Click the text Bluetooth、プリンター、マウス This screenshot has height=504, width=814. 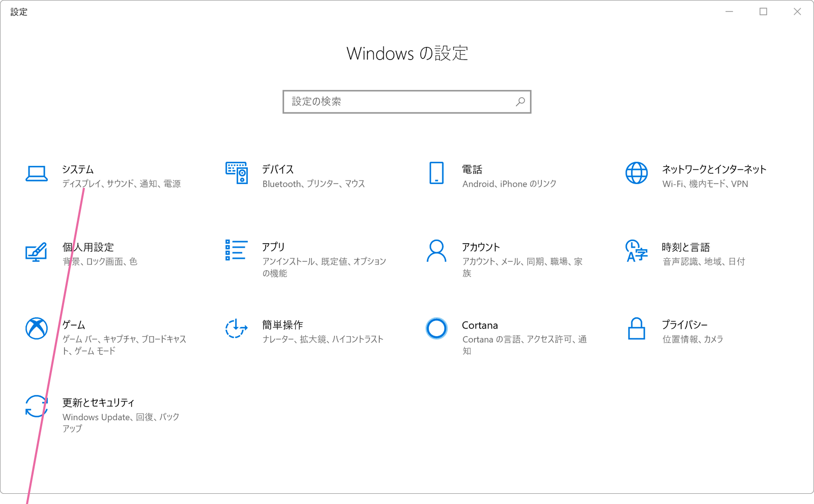pos(314,184)
